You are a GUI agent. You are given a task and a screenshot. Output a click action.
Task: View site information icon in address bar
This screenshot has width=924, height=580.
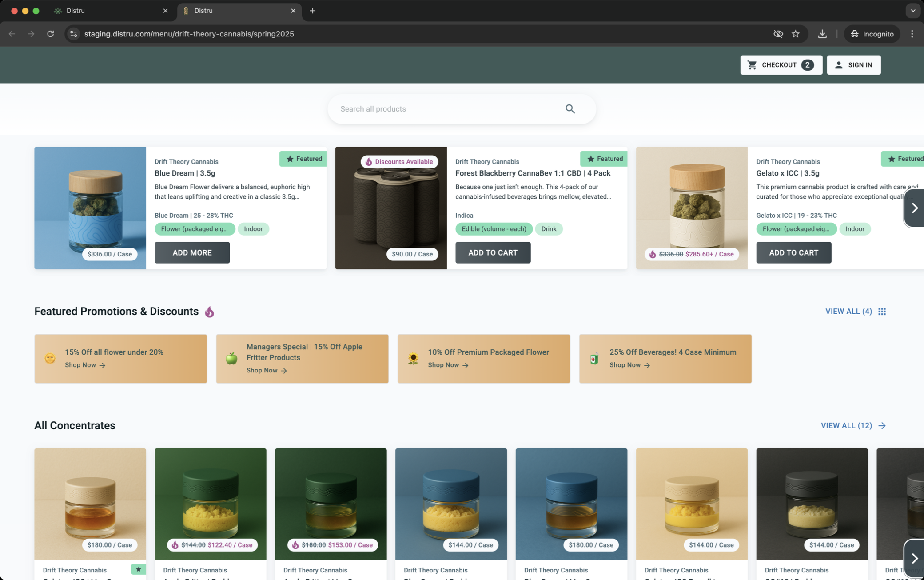tap(74, 34)
